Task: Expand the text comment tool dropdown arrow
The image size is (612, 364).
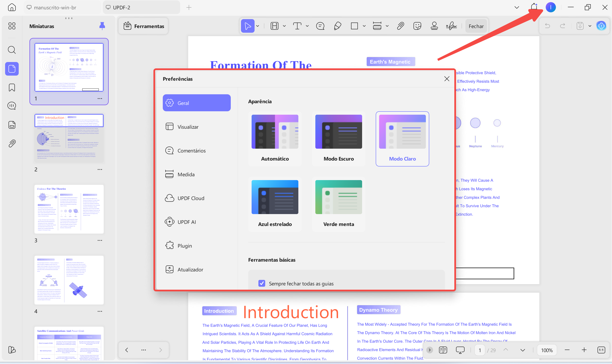Action: click(307, 26)
